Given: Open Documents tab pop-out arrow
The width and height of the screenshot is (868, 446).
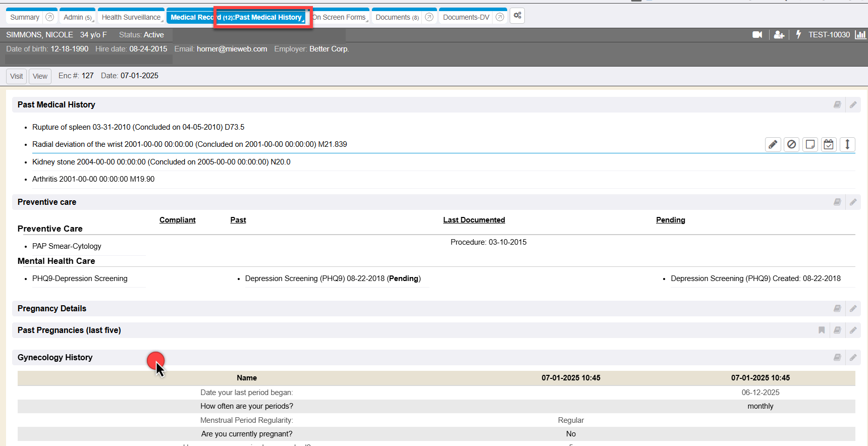Looking at the screenshot, I should tap(429, 17).
